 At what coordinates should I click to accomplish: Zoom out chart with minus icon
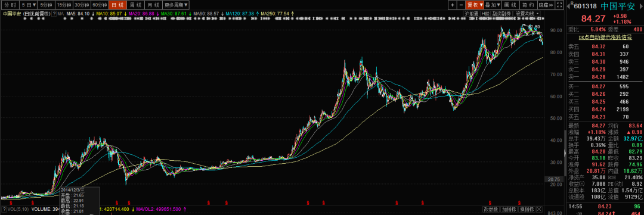click(x=460, y=5)
